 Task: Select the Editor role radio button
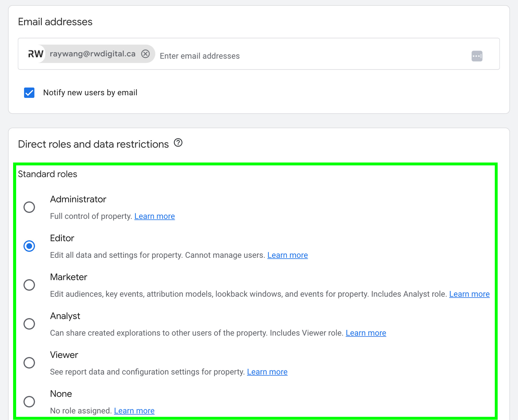point(29,246)
